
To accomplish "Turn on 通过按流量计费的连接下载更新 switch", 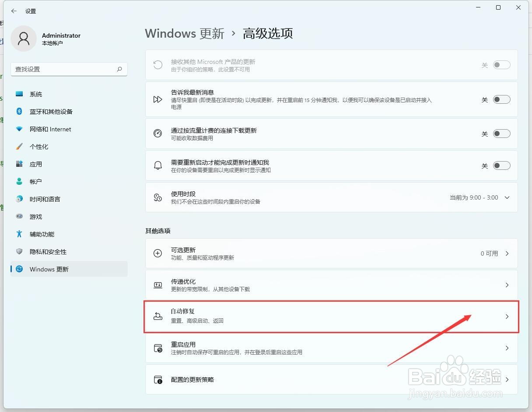I will coord(502,134).
